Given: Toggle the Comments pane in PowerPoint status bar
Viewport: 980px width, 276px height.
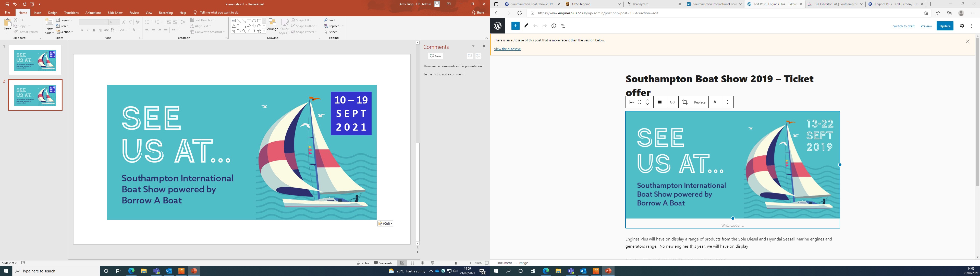Looking at the screenshot, I should coord(383,263).
